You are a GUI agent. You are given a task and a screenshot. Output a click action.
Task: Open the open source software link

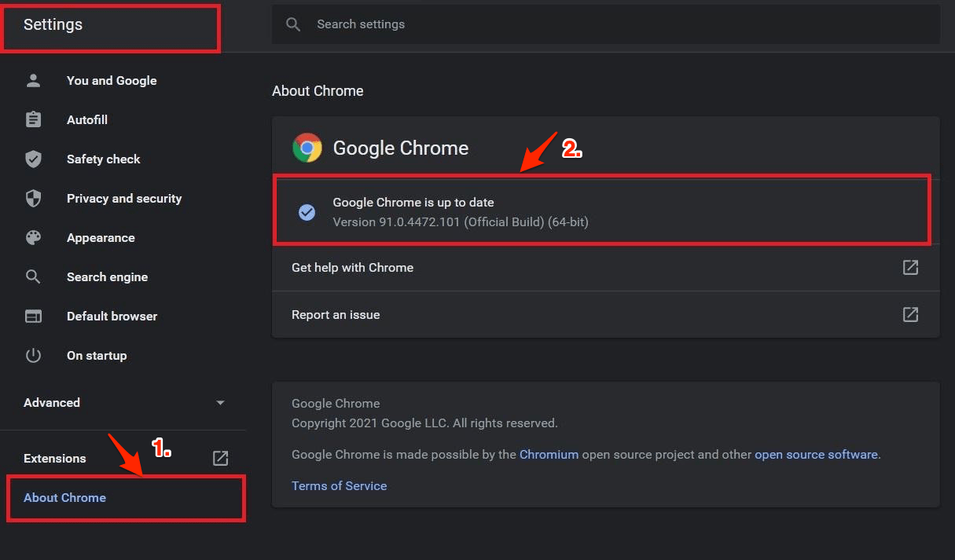[816, 454]
